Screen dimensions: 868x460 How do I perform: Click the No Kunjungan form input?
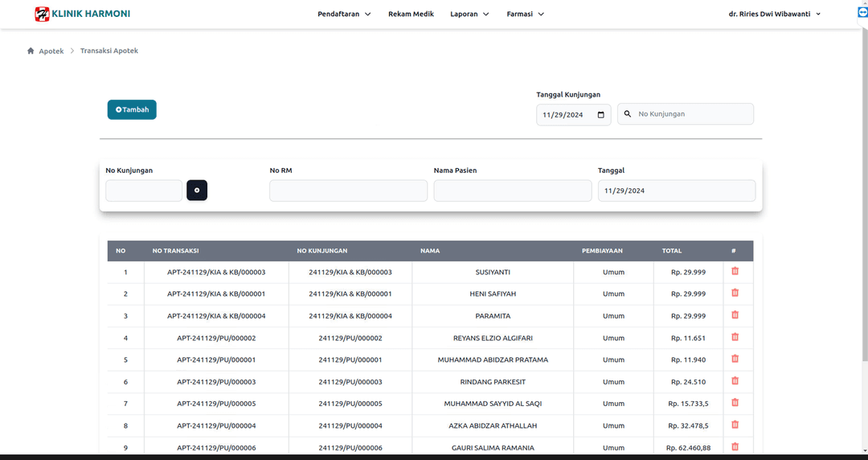[144, 191]
